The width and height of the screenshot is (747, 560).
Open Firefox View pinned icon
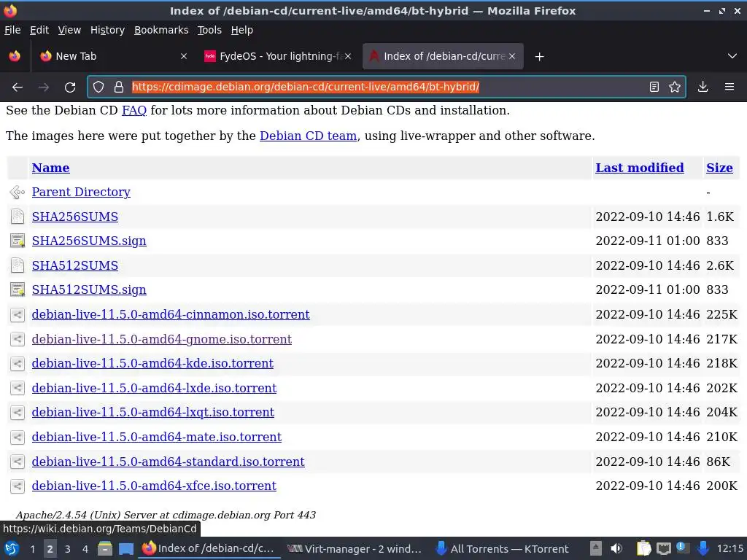[15, 56]
